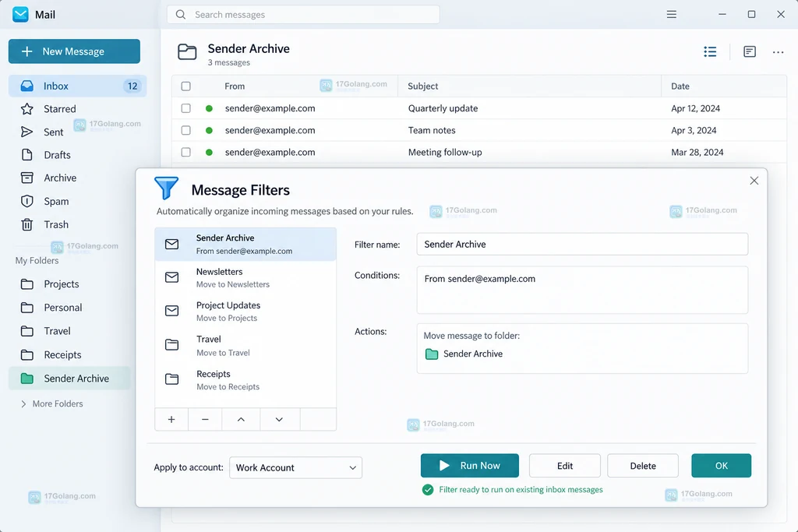Image resolution: width=798 pixels, height=532 pixels.
Task: Check the Quarterly update message checkbox
Action: tap(185, 108)
